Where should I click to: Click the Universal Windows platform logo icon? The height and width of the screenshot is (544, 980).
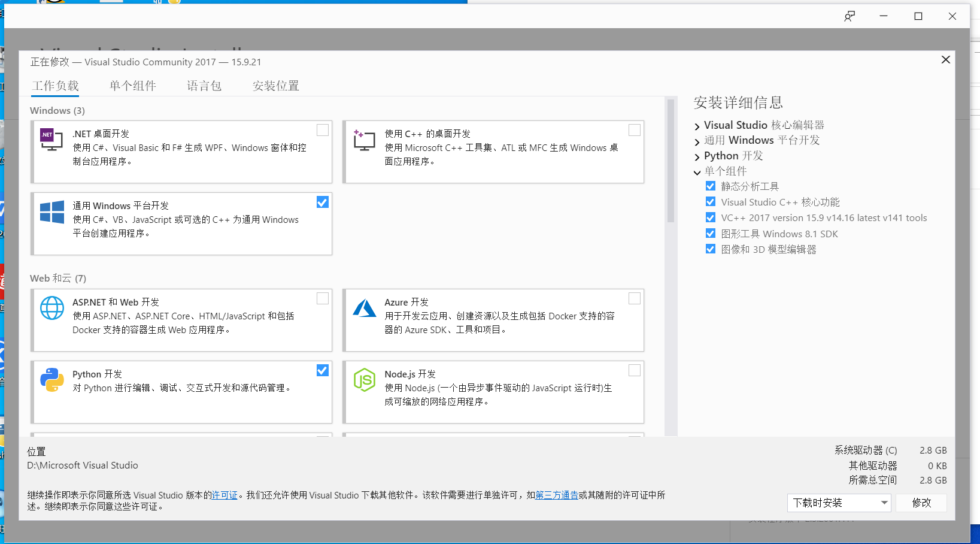coord(51,212)
